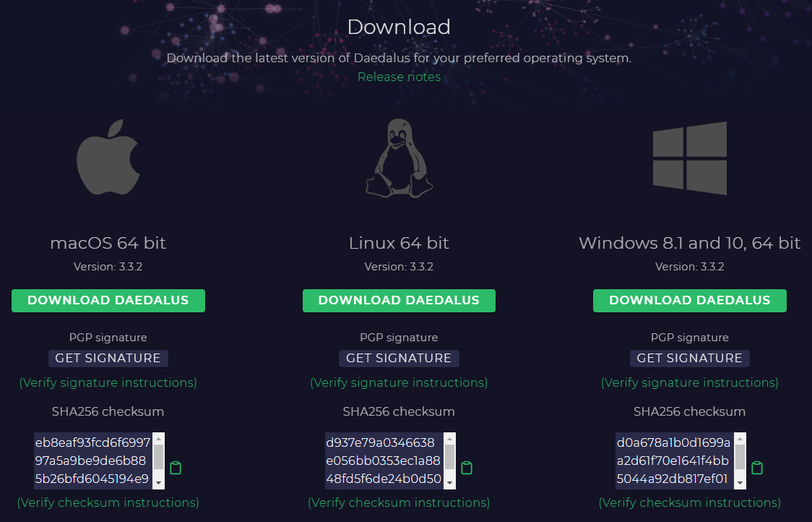Viewport: 812px width, 522px height.
Task: Open macOS verify checksum instructions
Action: click(x=108, y=502)
